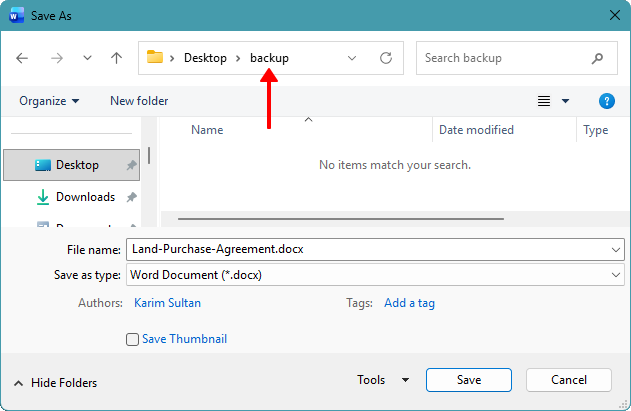The height and width of the screenshot is (411, 631).
Task: Change the view layout icon
Action: [544, 101]
